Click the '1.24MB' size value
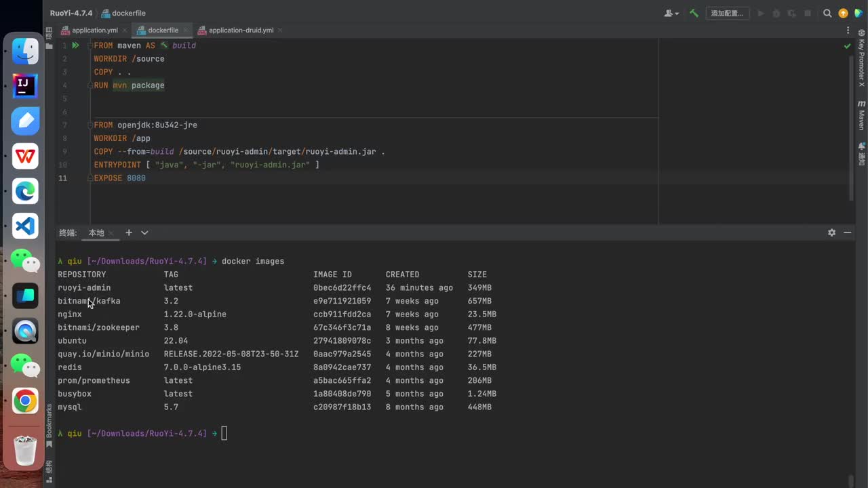 pyautogui.click(x=482, y=394)
